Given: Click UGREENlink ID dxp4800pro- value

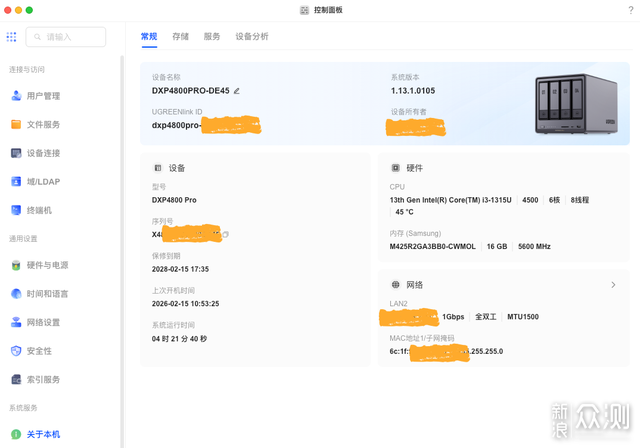Looking at the screenshot, I should tap(176, 125).
